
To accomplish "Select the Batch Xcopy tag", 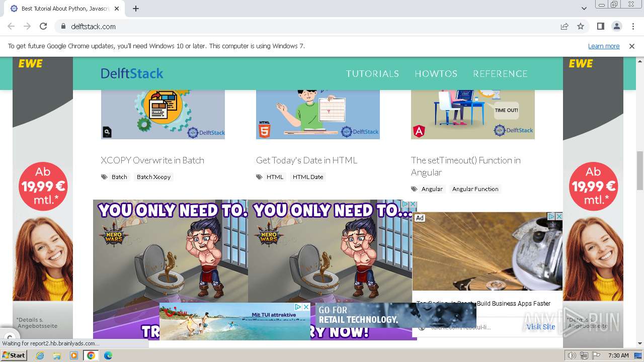I will [x=153, y=177].
